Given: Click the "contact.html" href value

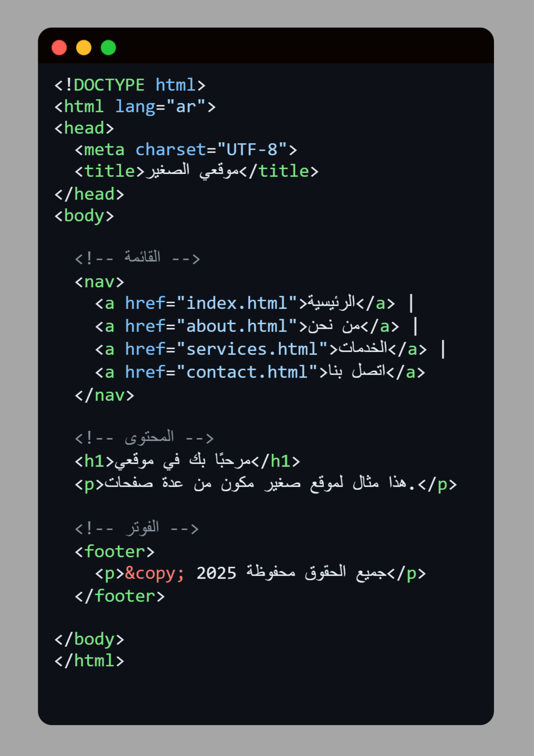Looking at the screenshot, I should click(247, 372).
